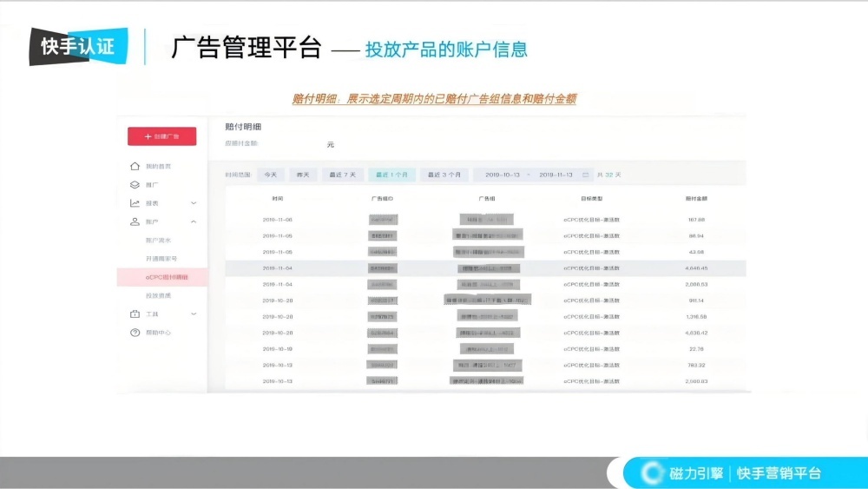
Task: Click the end date 2019-11-13 field
Action: (556, 175)
